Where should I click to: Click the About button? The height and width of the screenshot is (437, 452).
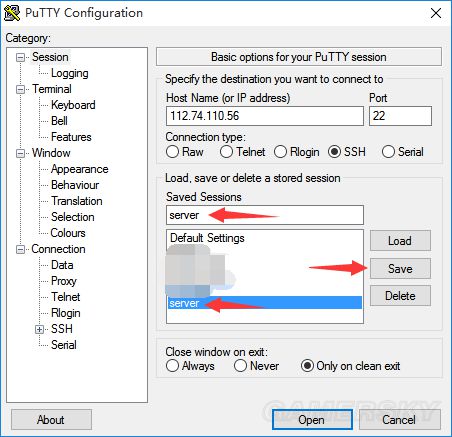pos(51,420)
